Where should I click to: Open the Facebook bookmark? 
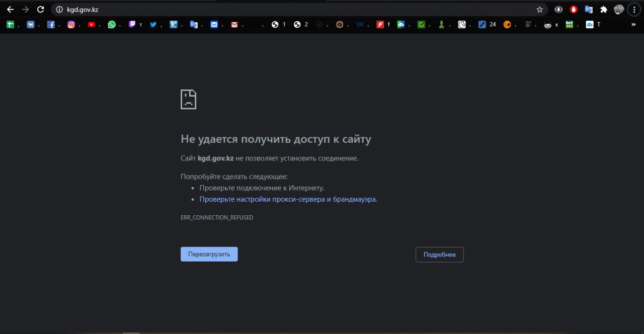51,24
